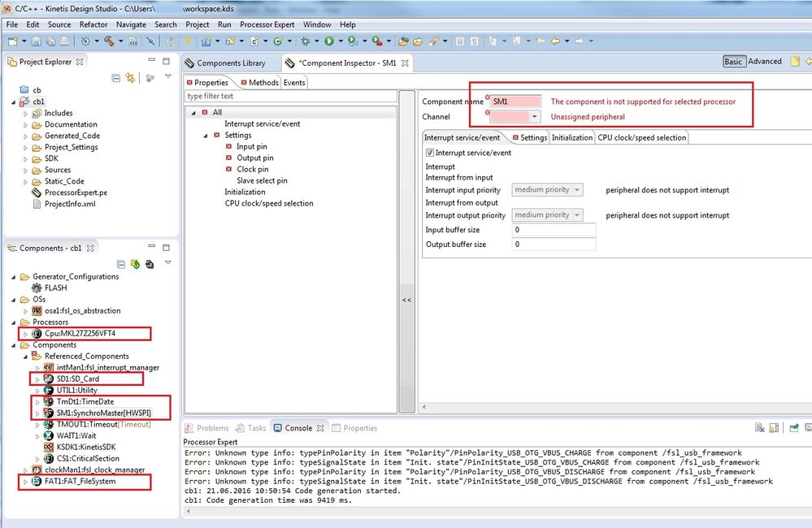812x528 pixels.
Task: Collapse the cb1 project node
Action: click(14, 102)
